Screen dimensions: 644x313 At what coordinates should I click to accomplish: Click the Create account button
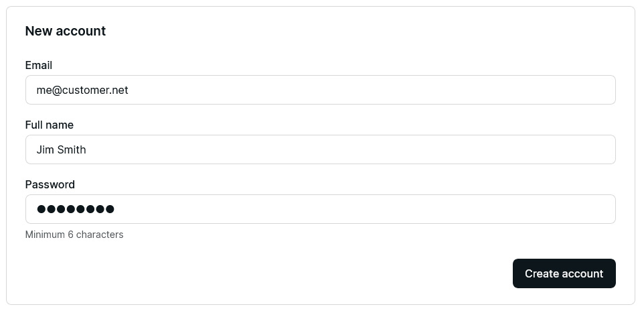(564, 273)
